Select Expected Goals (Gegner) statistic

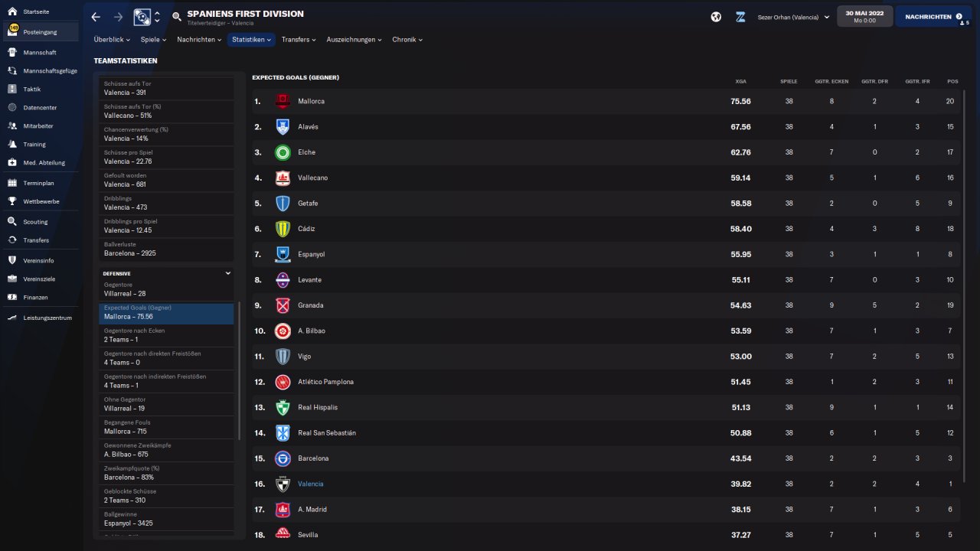coord(166,312)
